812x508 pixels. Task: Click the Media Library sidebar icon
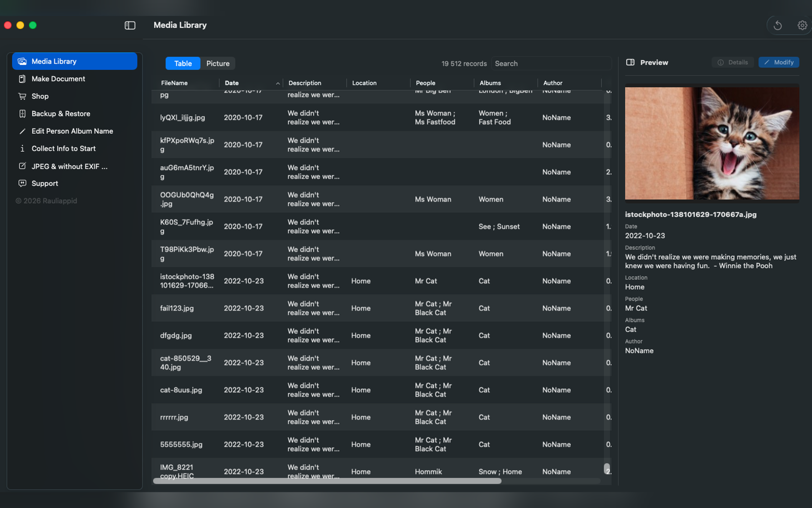(22, 61)
